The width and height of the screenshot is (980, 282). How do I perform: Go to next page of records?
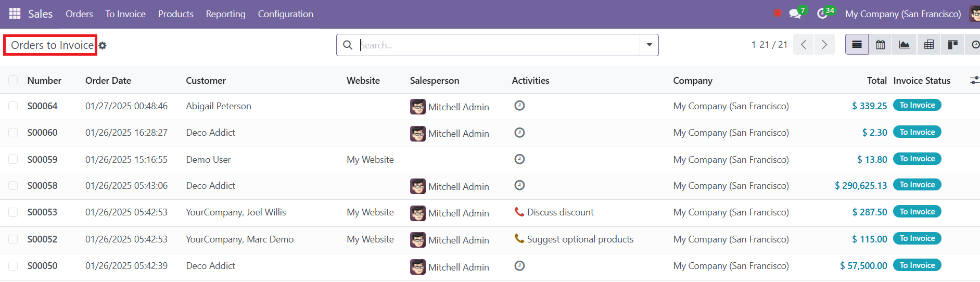pyautogui.click(x=824, y=45)
